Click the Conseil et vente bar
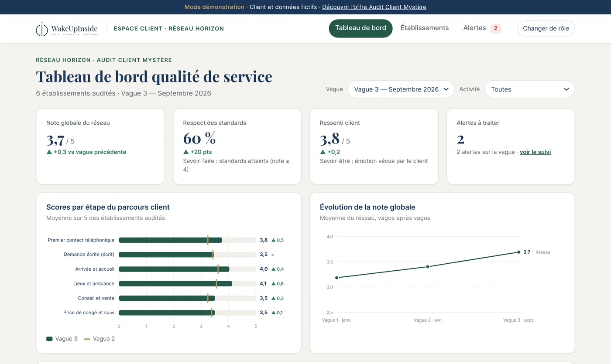Viewport: 611px width, 364px height. coord(167,298)
